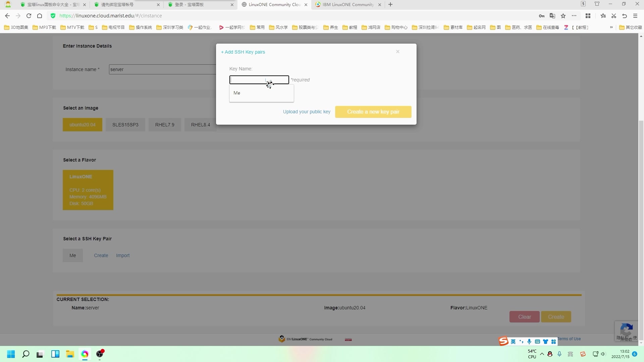
Task: Go to browser home page
Action: point(40,16)
